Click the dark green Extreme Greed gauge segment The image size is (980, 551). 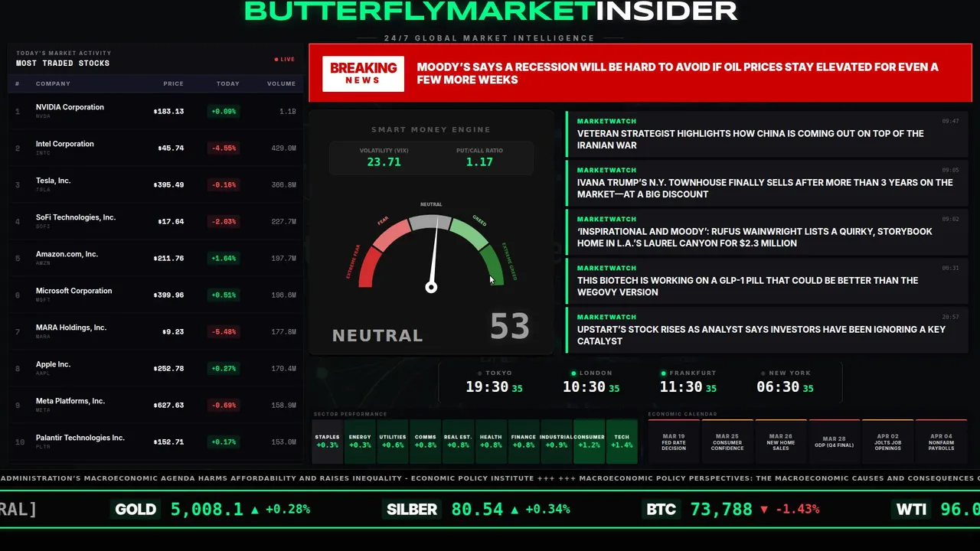pyautogui.click(x=492, y=266)
